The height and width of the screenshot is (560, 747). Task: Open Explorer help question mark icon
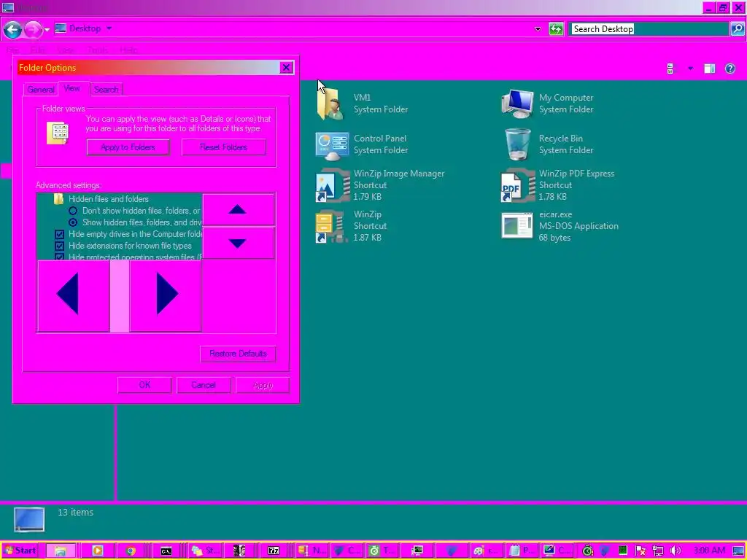tap(729, 69)
